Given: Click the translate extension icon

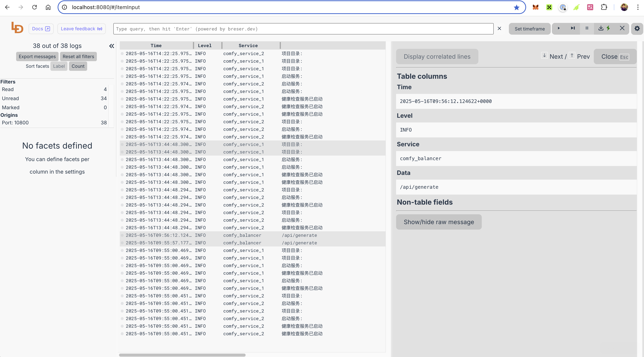Looking at the screenshot, I should 590,7.
